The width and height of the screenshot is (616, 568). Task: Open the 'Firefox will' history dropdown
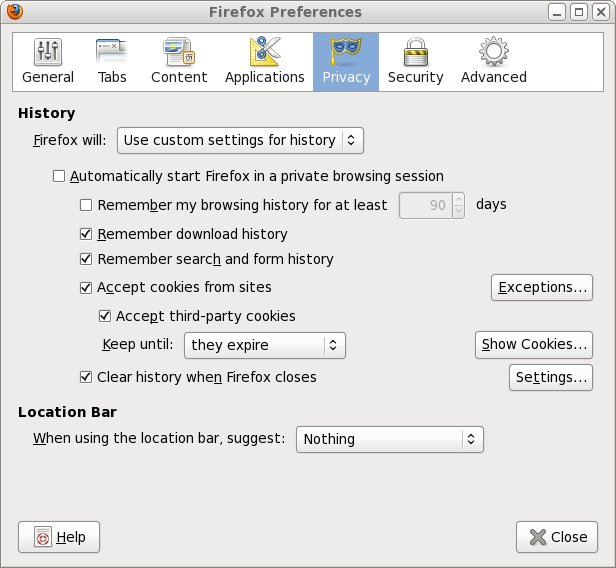click(x=240, y=140)
